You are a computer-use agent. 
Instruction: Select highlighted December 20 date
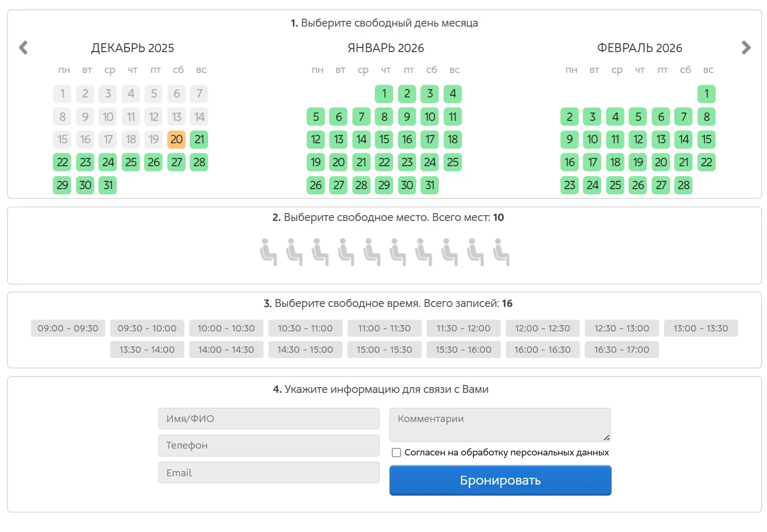pos(177,140)
